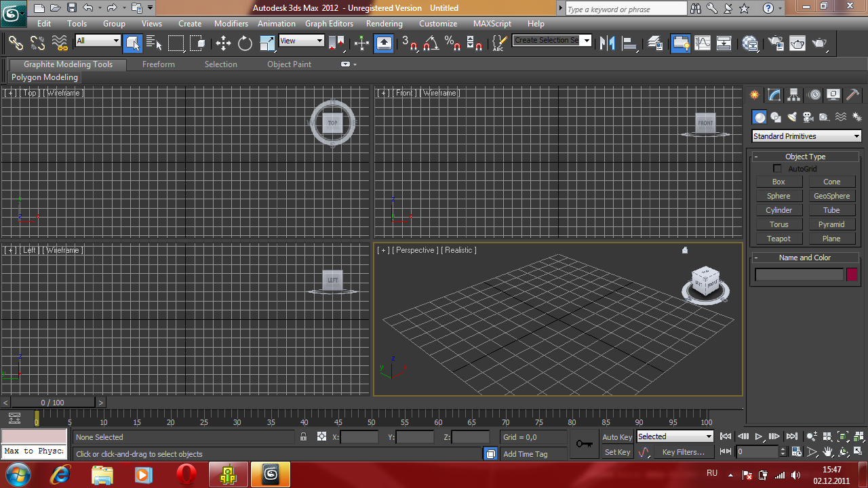
Task: Click the Angle Snap icon
Action: [x=431, y=43]
